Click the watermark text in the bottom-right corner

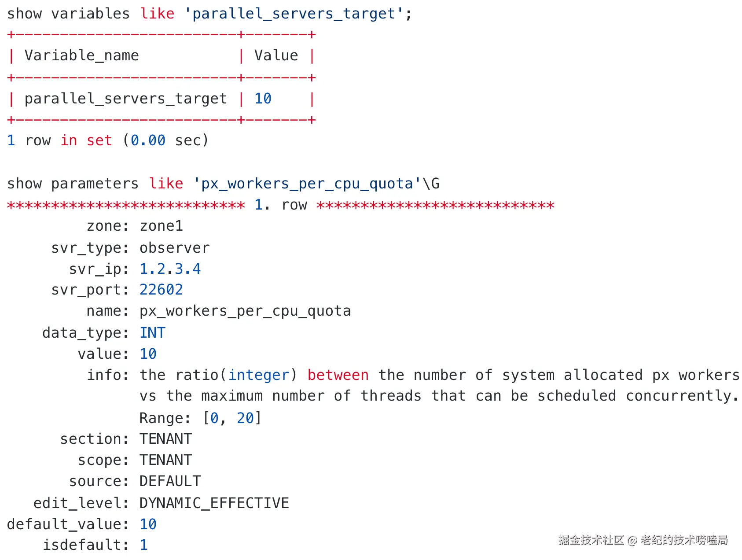tap(643, 540)
